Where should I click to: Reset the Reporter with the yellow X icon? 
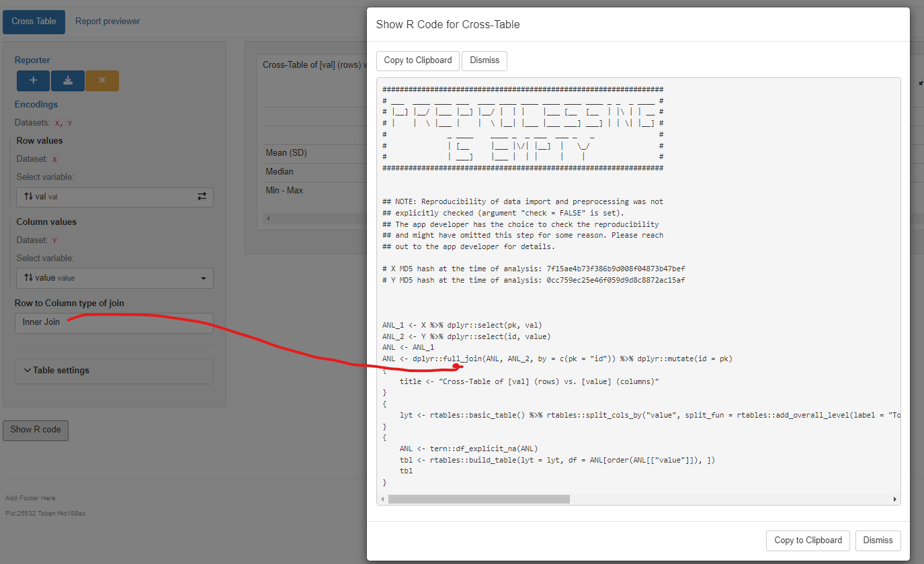click(102, 81)
